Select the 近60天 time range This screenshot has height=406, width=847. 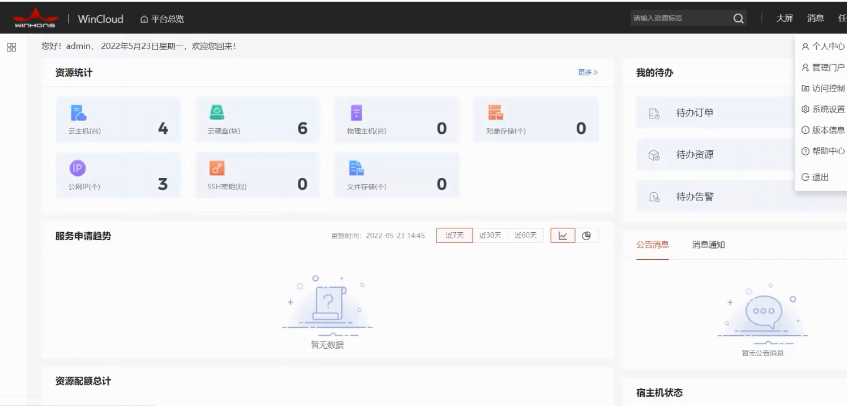(x=525, y=236)
